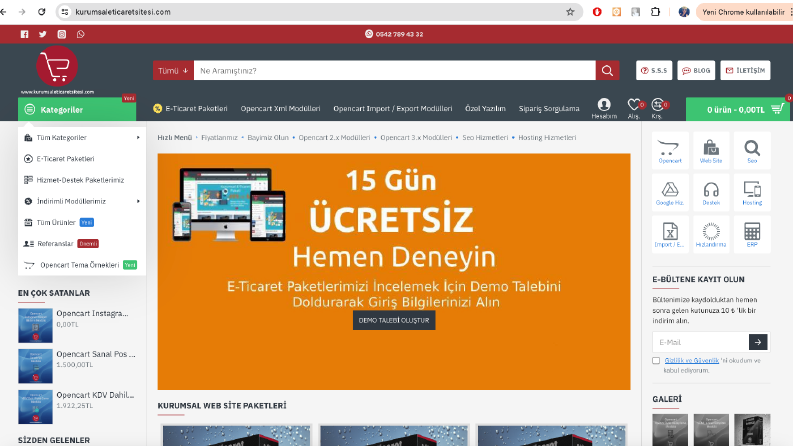This screenshot has width=793, height=446.
Task: Focus the Ne Aramıştınız? search field
Action: pos(394,71)
